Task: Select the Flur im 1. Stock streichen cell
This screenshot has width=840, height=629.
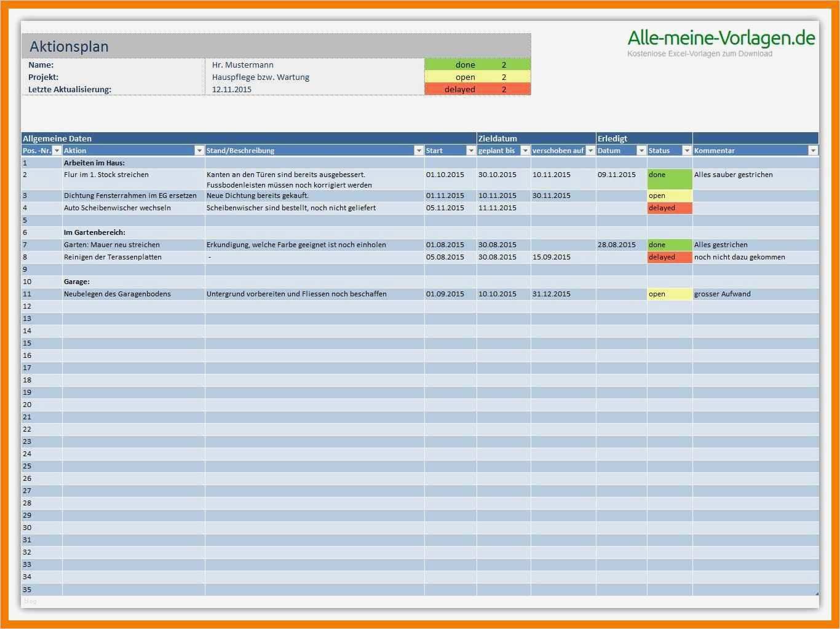Action: pos(133,180)
